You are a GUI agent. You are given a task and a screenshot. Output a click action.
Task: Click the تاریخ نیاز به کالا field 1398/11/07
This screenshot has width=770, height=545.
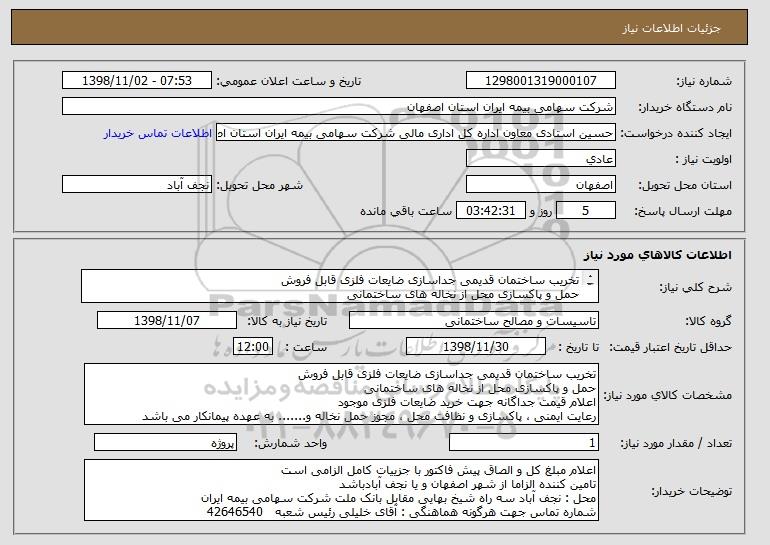point(167,321)
